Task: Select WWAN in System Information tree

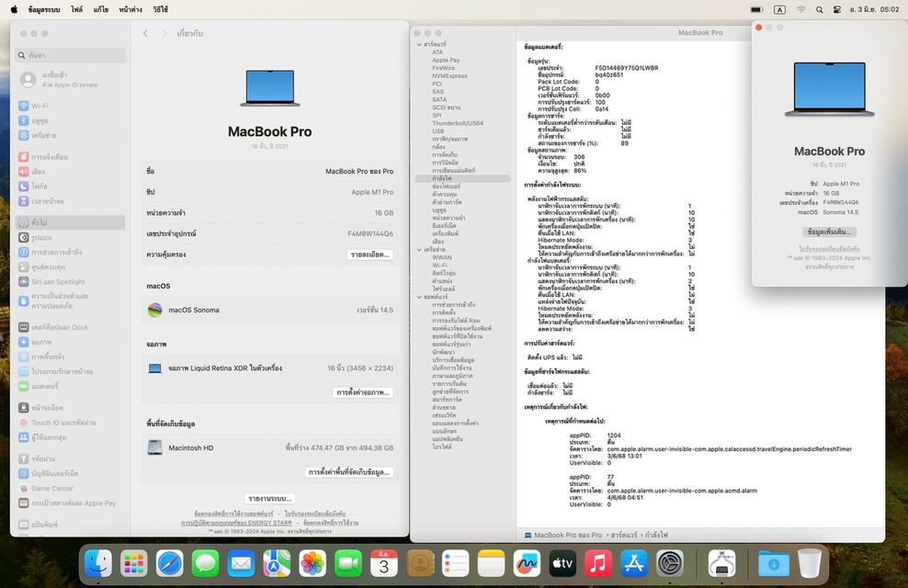Action: click(x=442, y=257)
